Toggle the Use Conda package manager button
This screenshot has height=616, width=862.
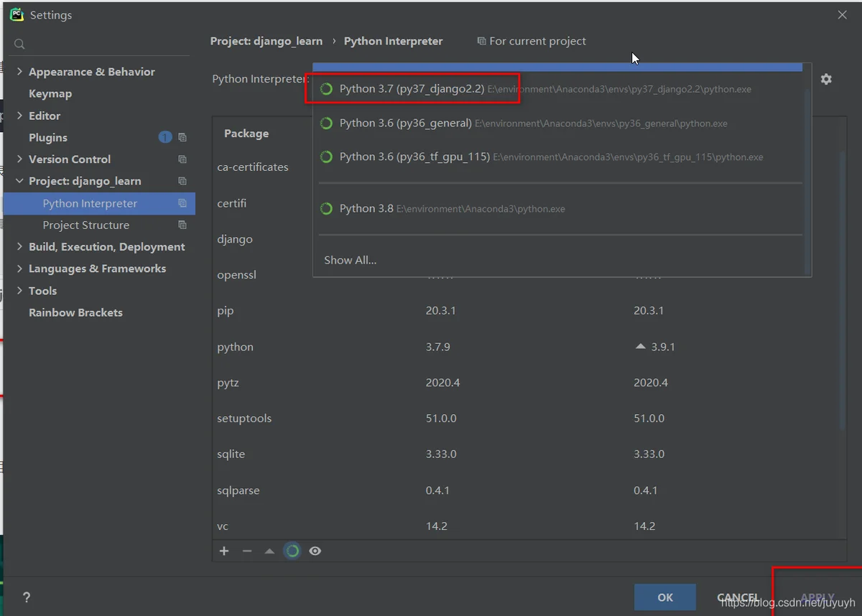tap(292, 551)
